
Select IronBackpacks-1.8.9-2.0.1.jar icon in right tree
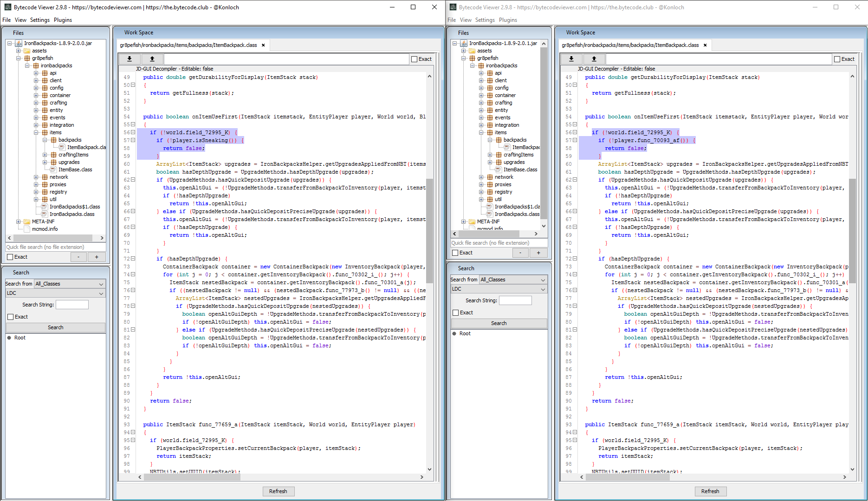point(464,43)
